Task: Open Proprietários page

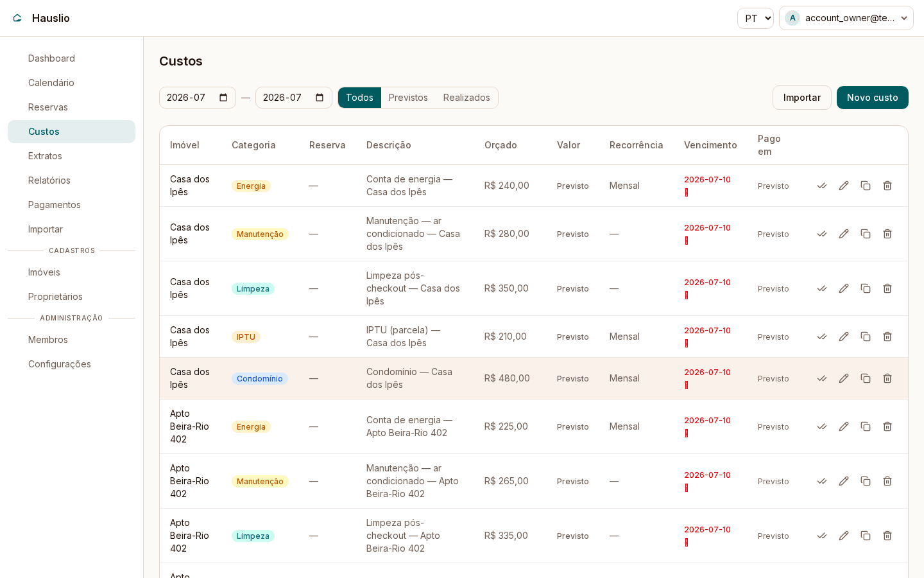Action: coord(71,297)
